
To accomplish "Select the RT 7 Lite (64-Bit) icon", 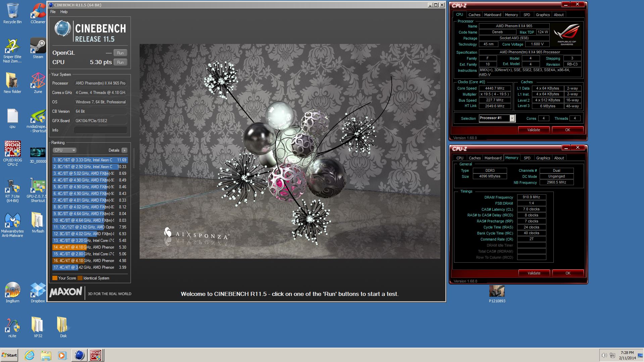I will point(12,190).
